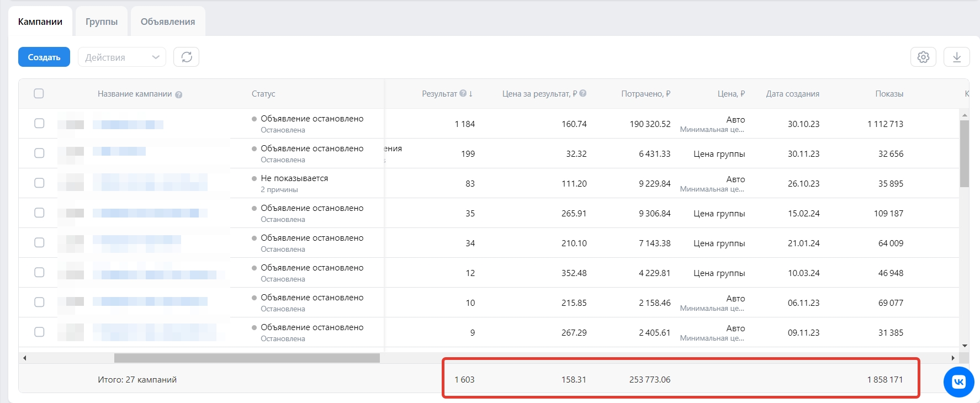
Task: Toggle the select-all campaigns checkbox
Action: (x=39, y=93)
